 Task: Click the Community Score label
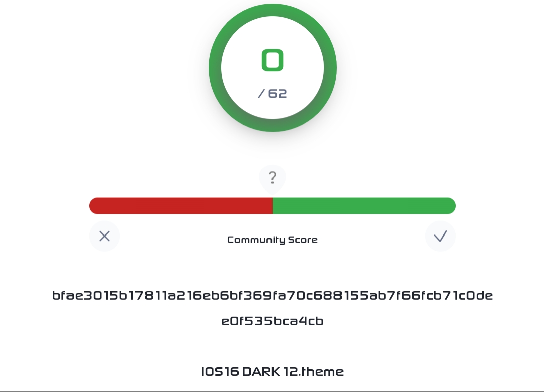coord(272,240)
